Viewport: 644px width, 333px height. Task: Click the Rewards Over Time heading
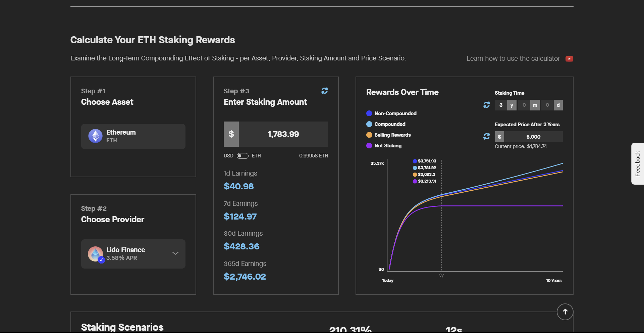pyautogui.click(x=402, y=92)
